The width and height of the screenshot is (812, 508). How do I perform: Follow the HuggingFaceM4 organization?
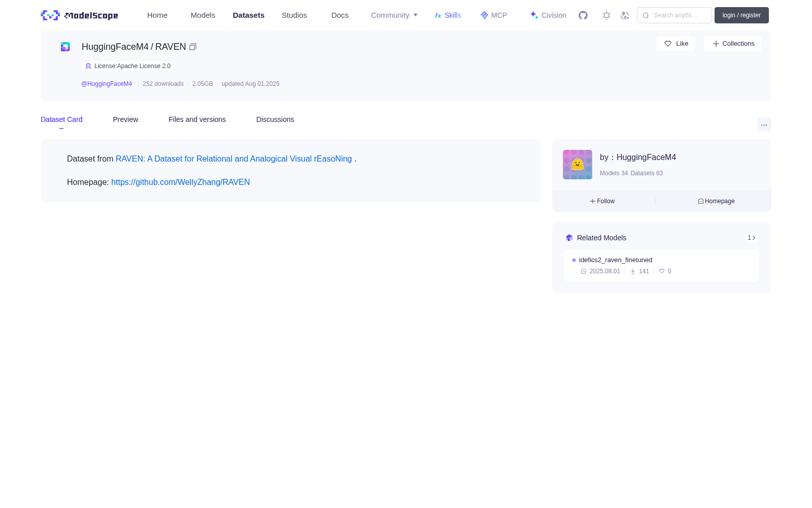pos(602,201)
